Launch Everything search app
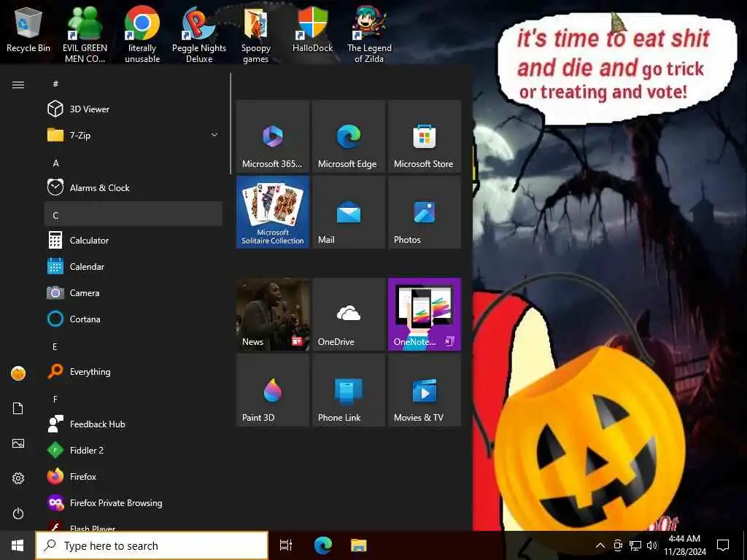 click(x=133, y=371)
